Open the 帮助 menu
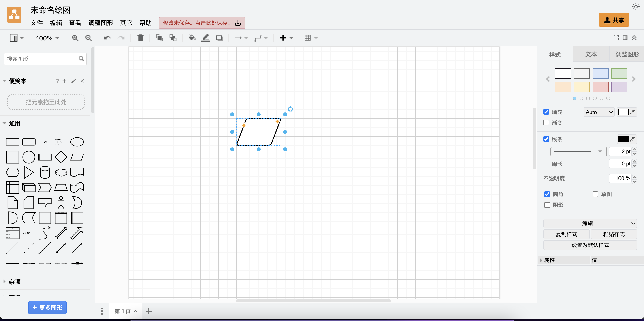 [145, 23]
